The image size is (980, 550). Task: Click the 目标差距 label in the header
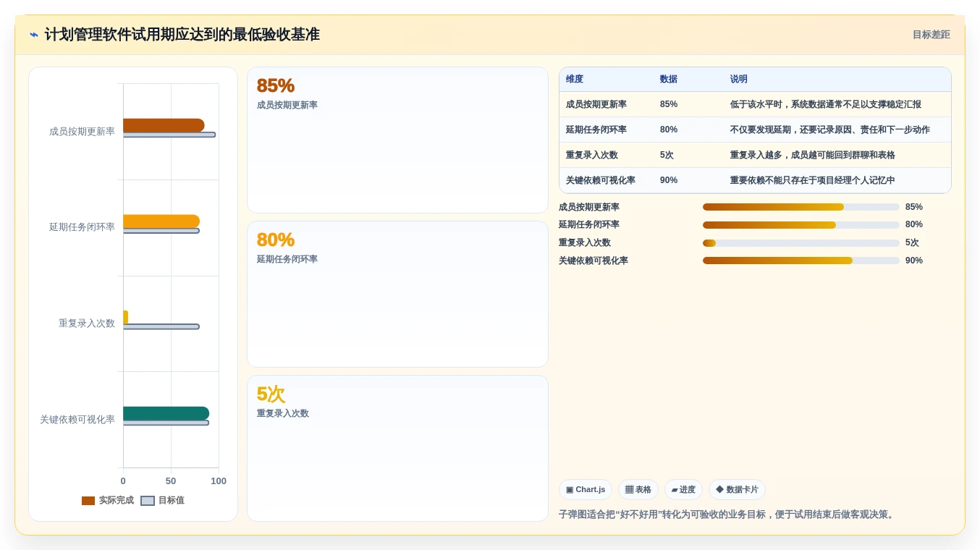tap(931, 35)
